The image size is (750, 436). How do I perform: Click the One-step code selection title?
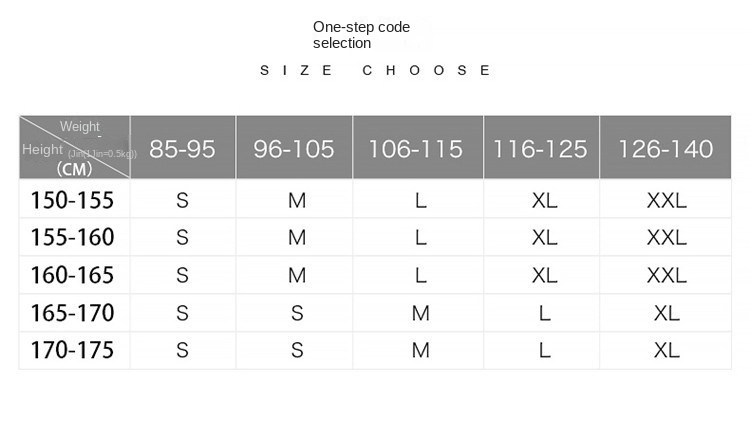click(x=361, y=35)
